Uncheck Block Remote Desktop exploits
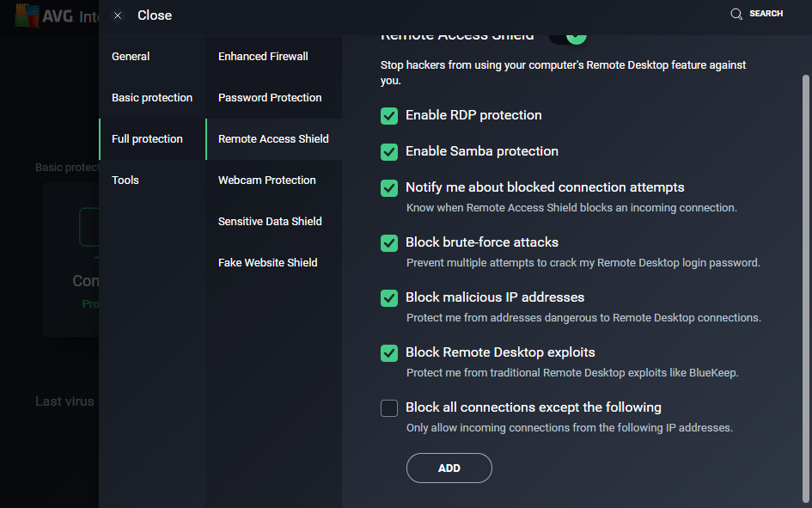This screenshot has width=812, height=508. coord(389,352)
